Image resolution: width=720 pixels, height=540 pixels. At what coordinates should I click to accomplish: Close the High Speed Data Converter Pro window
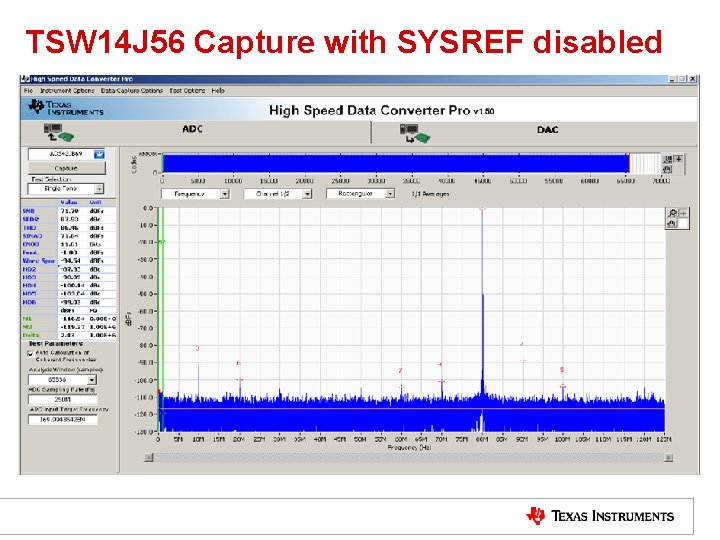click(x=692, y=79)
